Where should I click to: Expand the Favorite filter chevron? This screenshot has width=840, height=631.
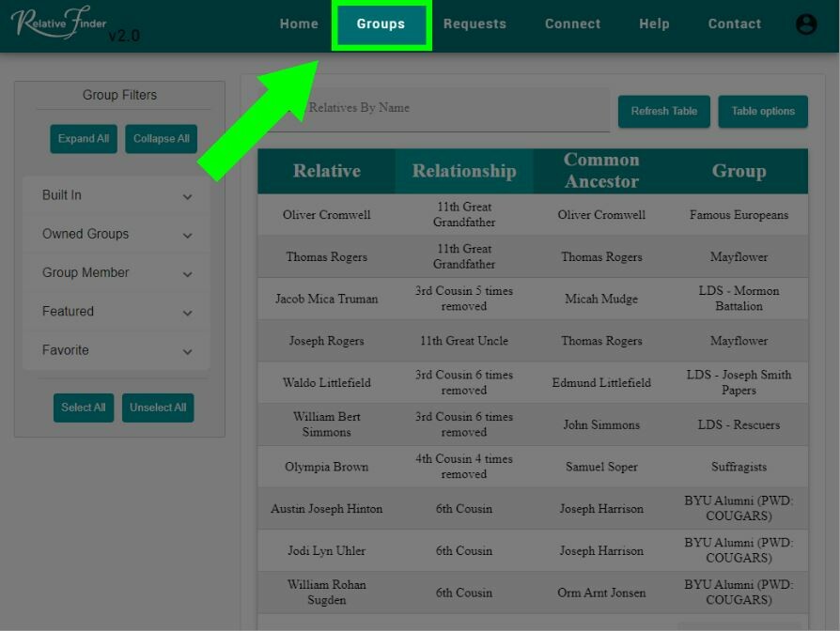pos(188,351)
